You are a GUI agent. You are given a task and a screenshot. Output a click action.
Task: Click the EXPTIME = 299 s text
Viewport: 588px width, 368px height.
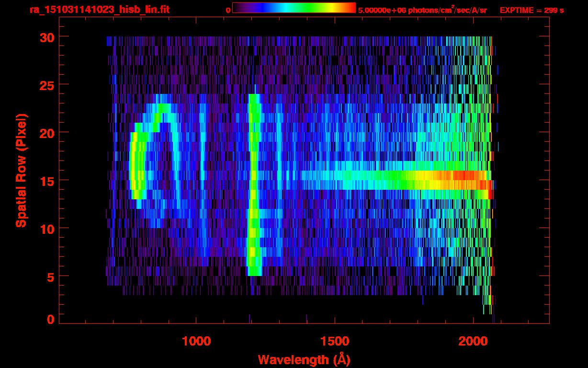[531, 10]
